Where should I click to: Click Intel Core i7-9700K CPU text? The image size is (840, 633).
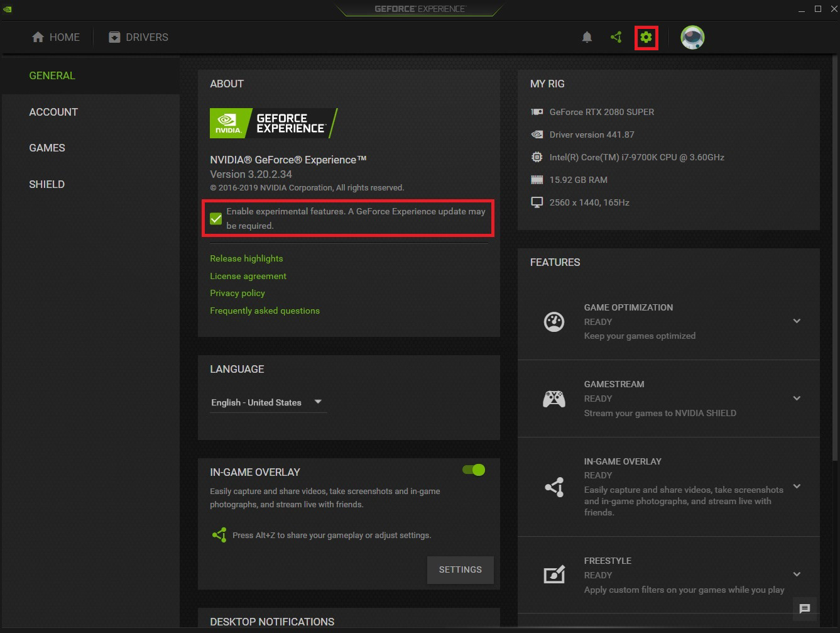tap(637, 157)
